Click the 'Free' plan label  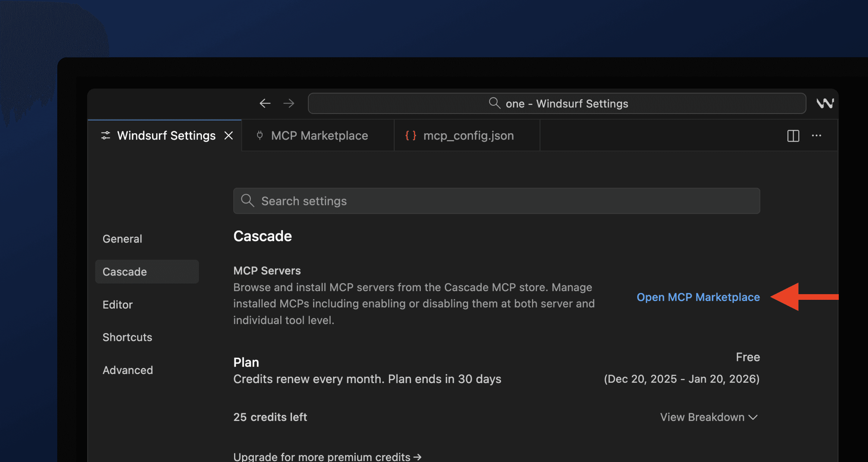748,357
